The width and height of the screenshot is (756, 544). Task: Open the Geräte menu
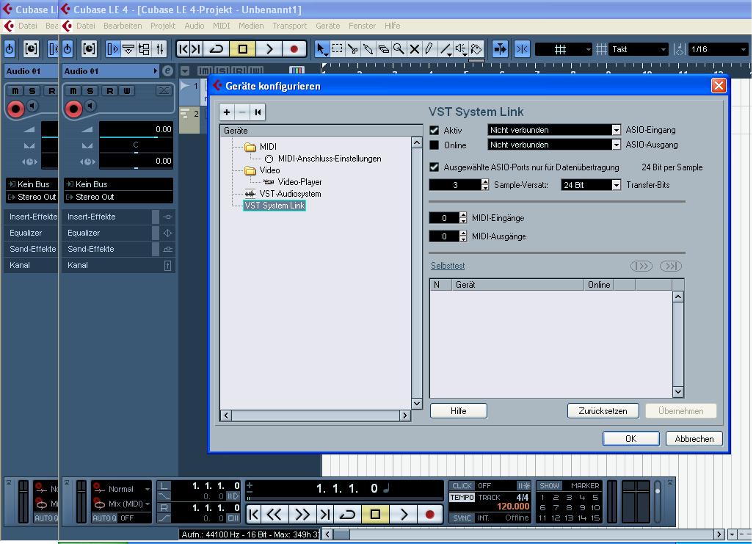tap(327, 26)
